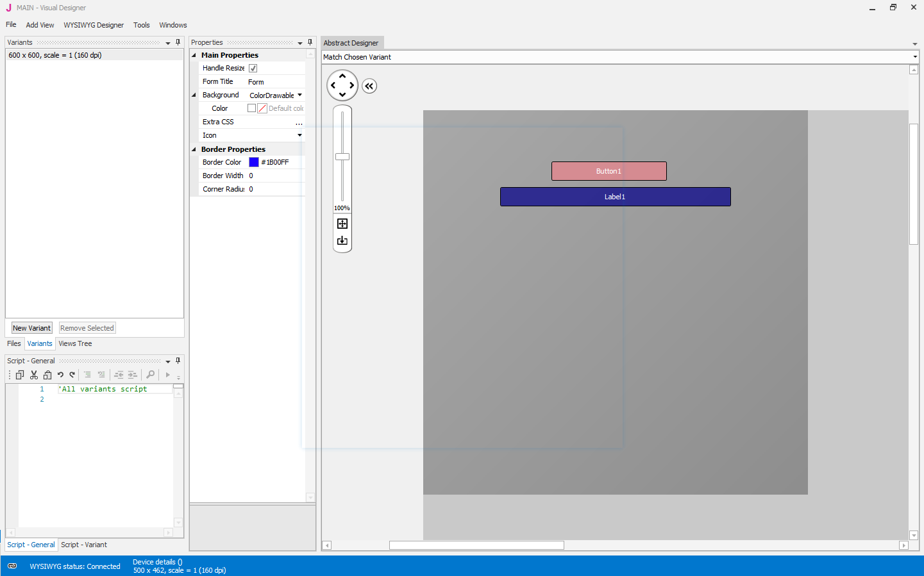Pan the designer canvas down
924x576 pixels.
pyautogui.click(x=342, y=95)
